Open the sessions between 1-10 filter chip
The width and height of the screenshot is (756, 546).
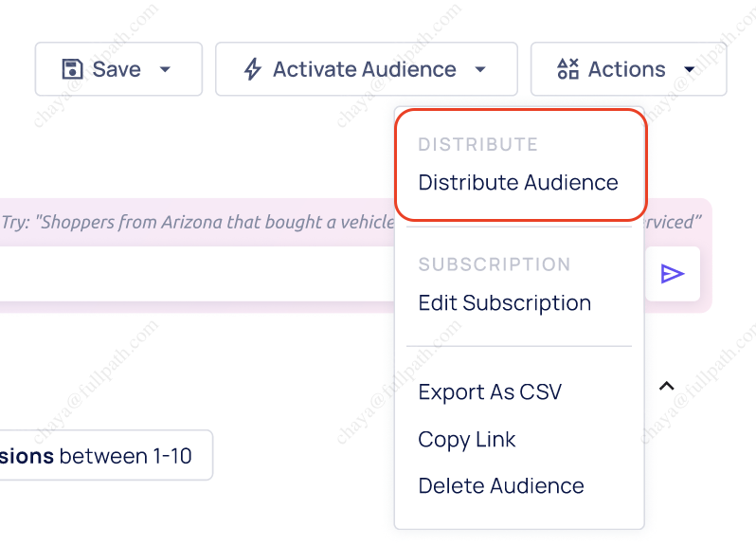point(102,456)
